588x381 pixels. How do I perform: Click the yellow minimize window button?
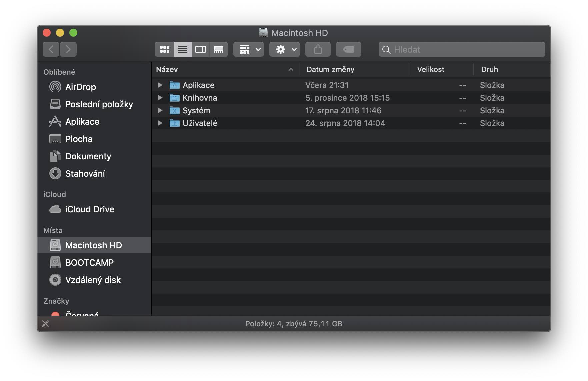coord(60,33)
